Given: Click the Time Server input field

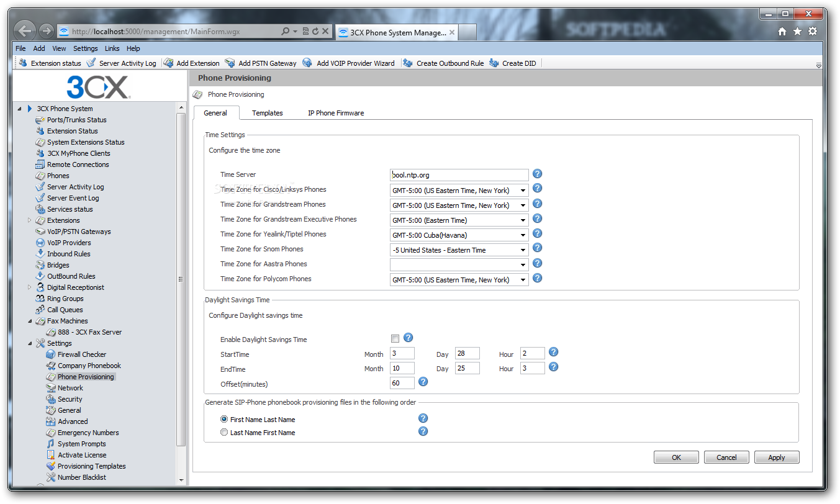Looking at the screenshot, I should pos(459,175).
